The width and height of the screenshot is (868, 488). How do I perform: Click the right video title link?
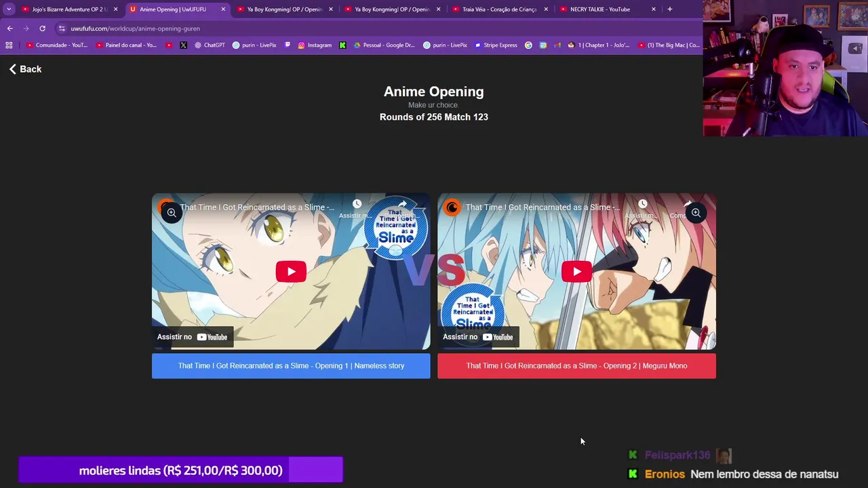point(542,207)
